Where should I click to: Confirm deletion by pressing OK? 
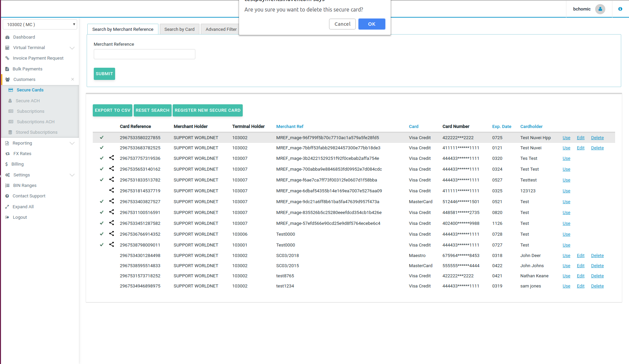pos(371,24)
